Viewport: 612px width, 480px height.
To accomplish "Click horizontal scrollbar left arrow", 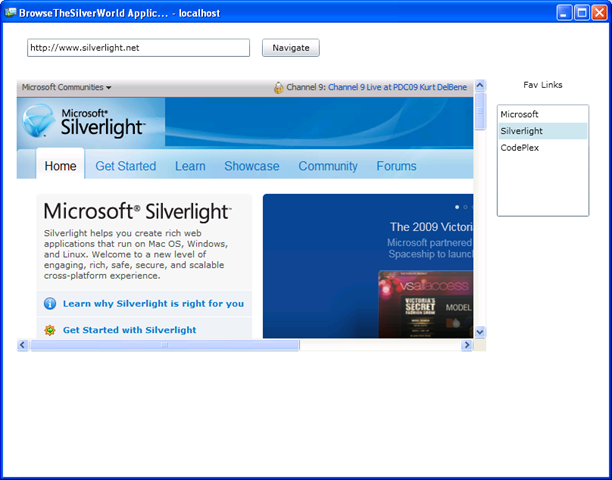I will (22, 345).
